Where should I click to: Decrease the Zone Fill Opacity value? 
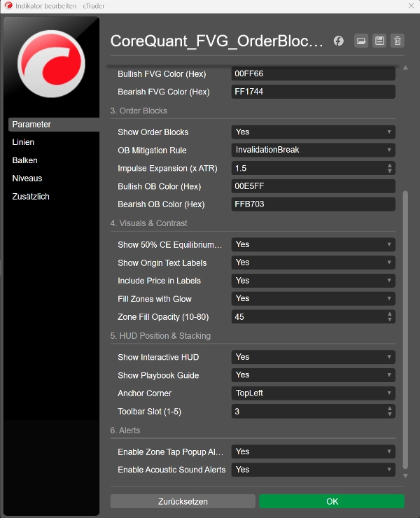(x=390, y=319)
